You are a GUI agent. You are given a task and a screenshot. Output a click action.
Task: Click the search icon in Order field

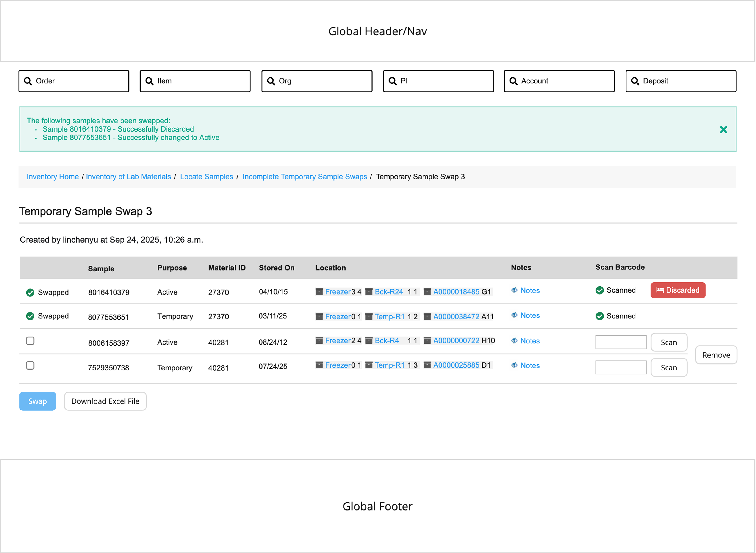(28, 81)
